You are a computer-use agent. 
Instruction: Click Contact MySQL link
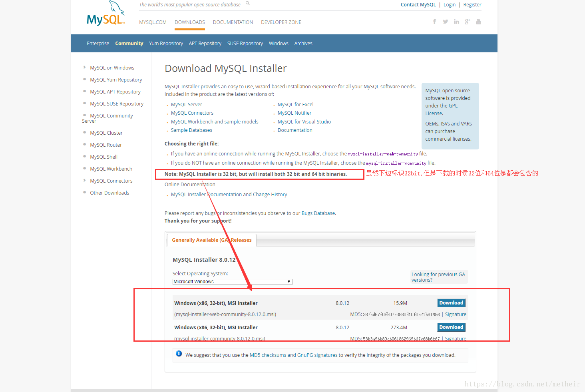coord(418,5)
